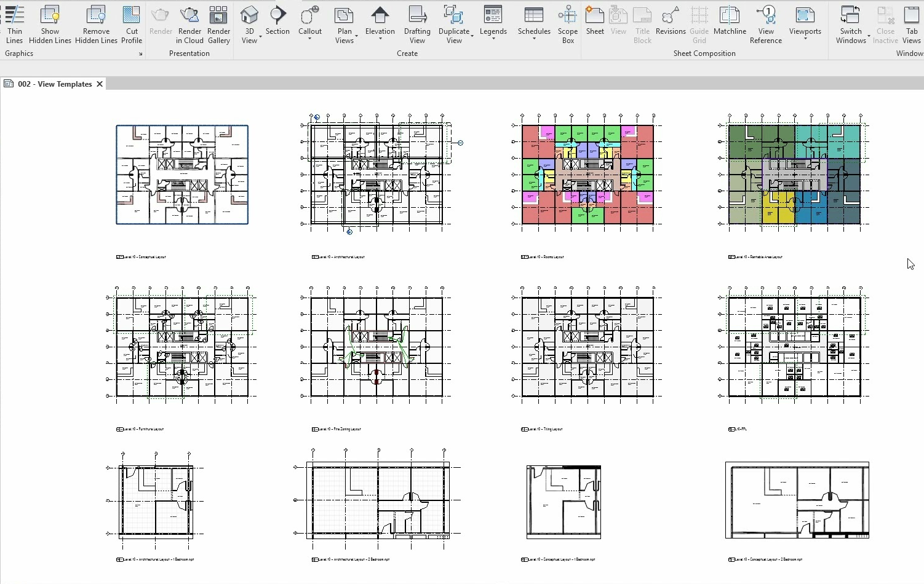Open Render in Cloud
The height and width of the screenshot is (584, 924).
(x=189, y=25)
